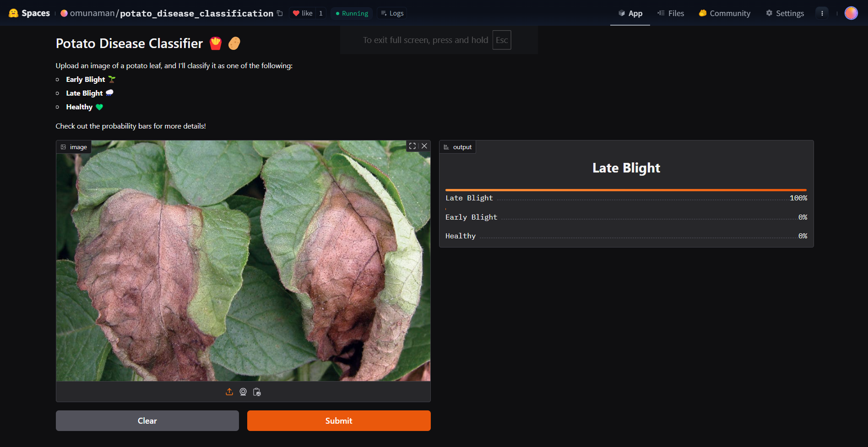Copy the Space repository name icon
The image size is (868, 447).
[280, 13]
